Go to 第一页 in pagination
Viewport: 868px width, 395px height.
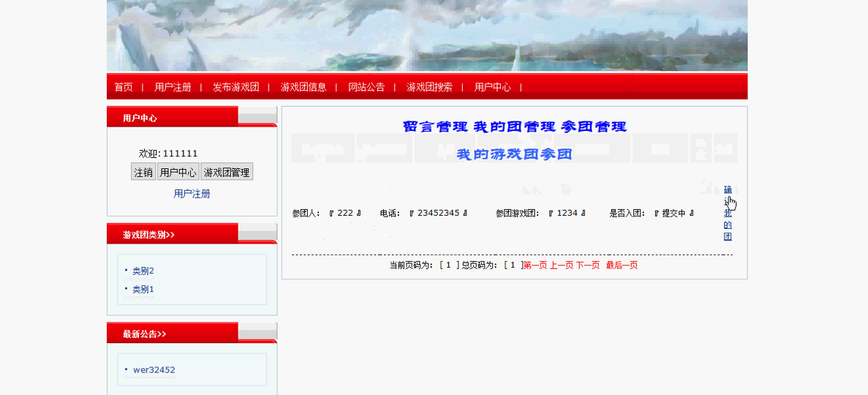pyautogui.click(x=535, y=266)
